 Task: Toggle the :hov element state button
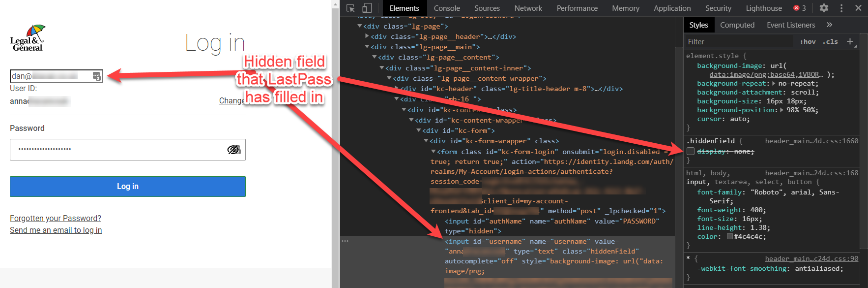tap(808, 42)
